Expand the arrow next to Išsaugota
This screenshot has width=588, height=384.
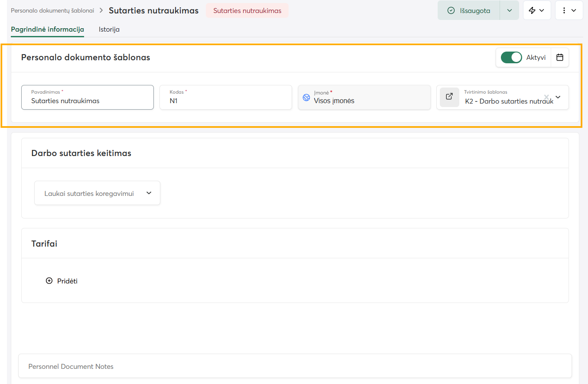pos(510,10)
